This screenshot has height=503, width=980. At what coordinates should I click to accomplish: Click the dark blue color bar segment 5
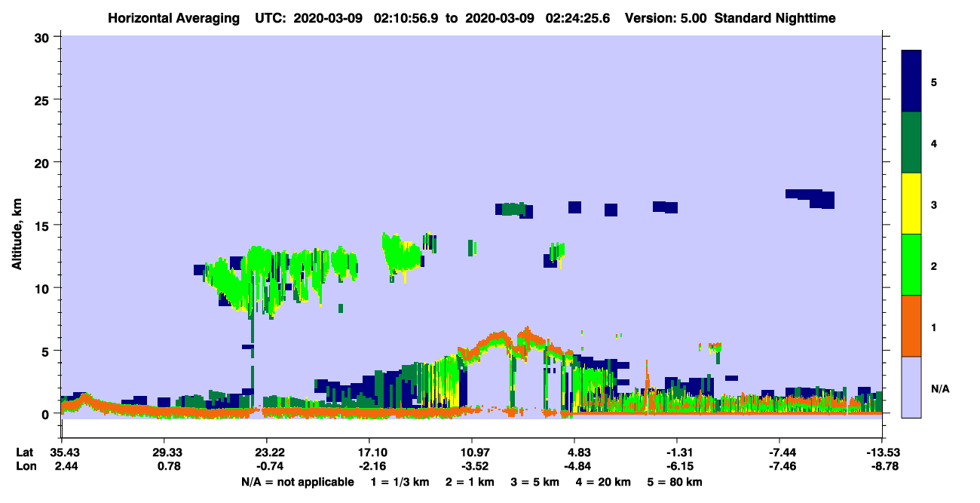pyautogui.click(x=911, y=81)
